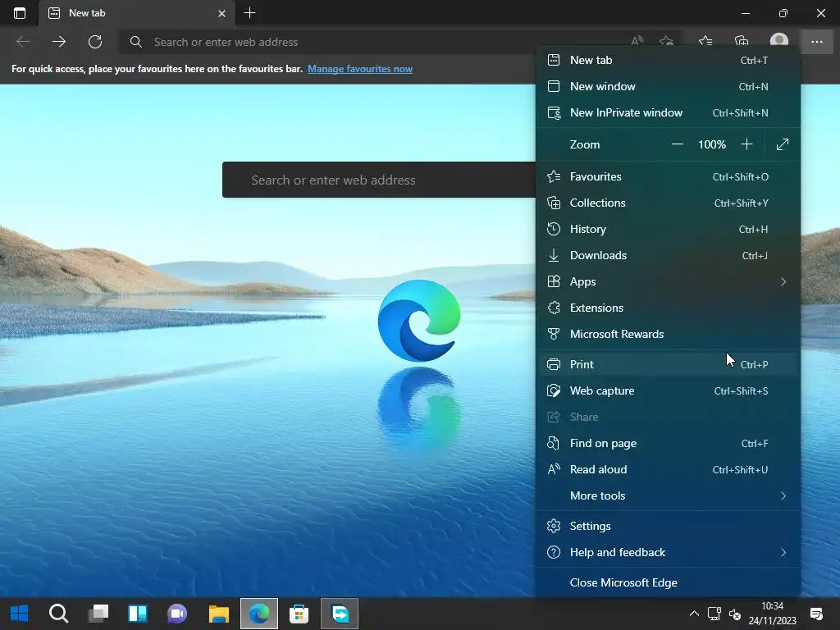Close the New tab tab
840x630 pixels.
click(x=221, y=13)
